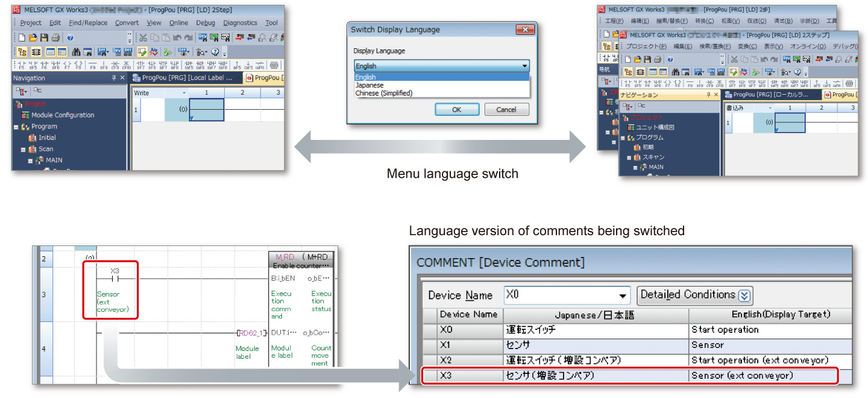The height and width of the screenshot is (398, 868).
Task: Click binoculars Find icon in English window toolbar
Action: [x=77, y=52]
